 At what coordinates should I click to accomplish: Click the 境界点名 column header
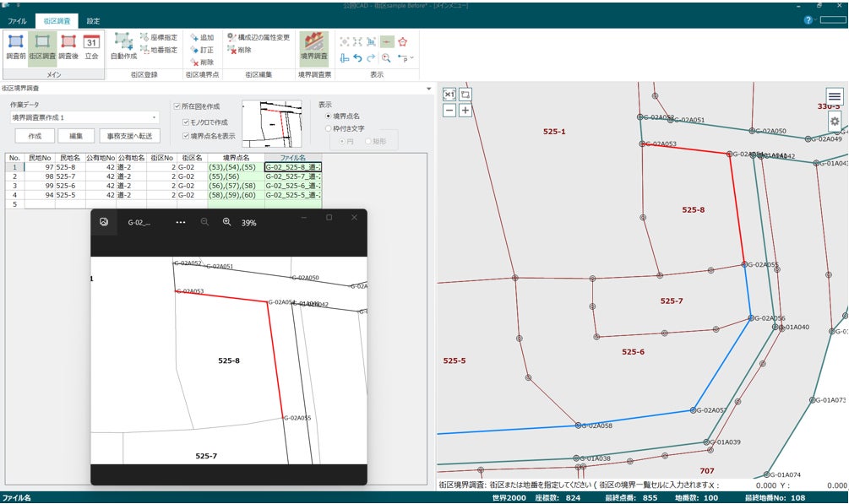point(236,158)
